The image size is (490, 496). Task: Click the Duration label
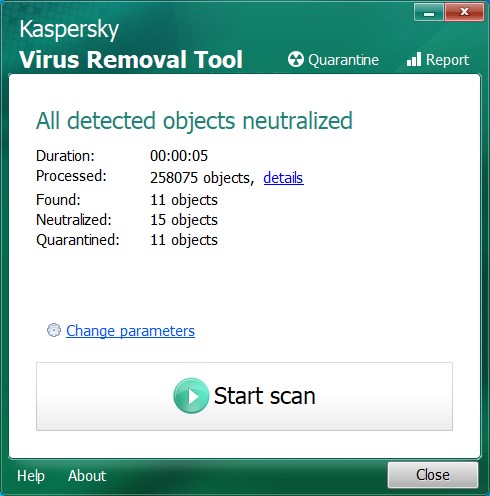65,156
